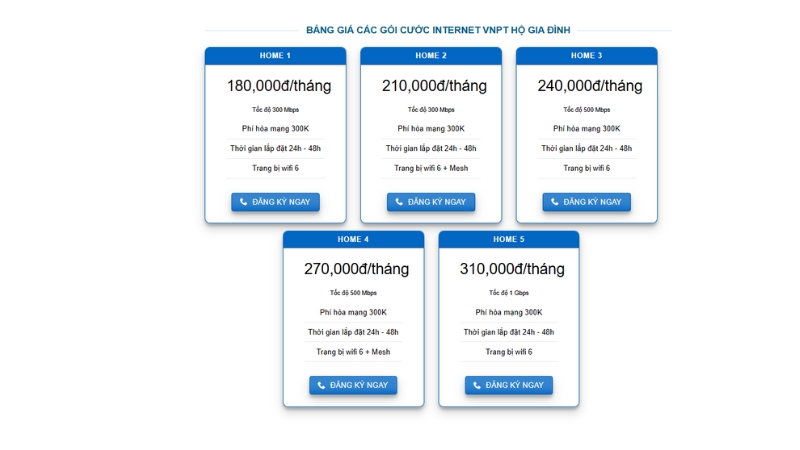Click the HOME 1 card header
Image resolution: width=800 pixels, height=450 pixels.
point(276,56)
